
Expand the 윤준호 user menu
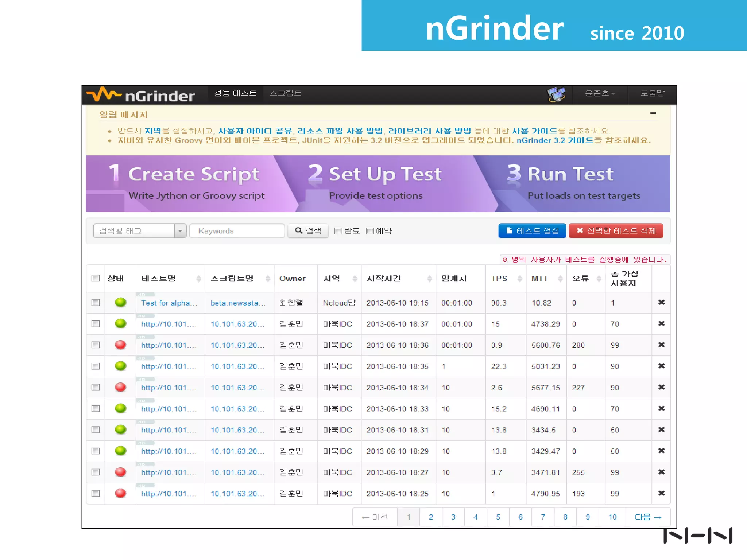coord(600,93)
